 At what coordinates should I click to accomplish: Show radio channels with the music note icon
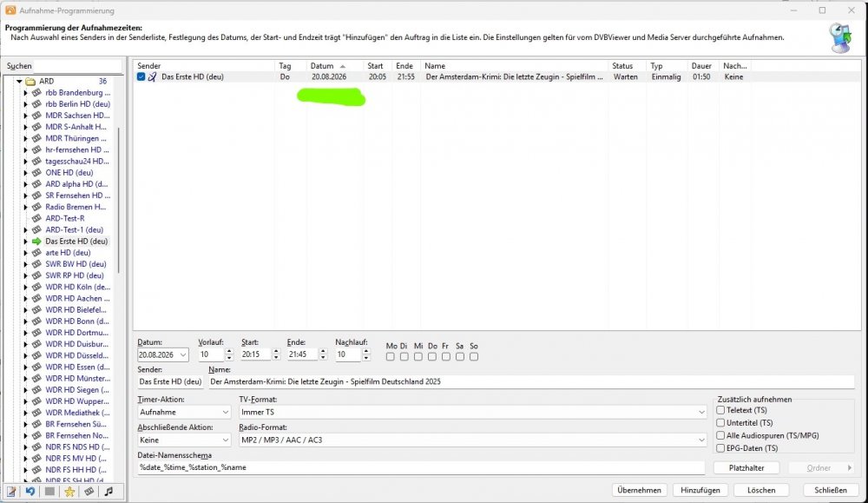pos(108,492)
